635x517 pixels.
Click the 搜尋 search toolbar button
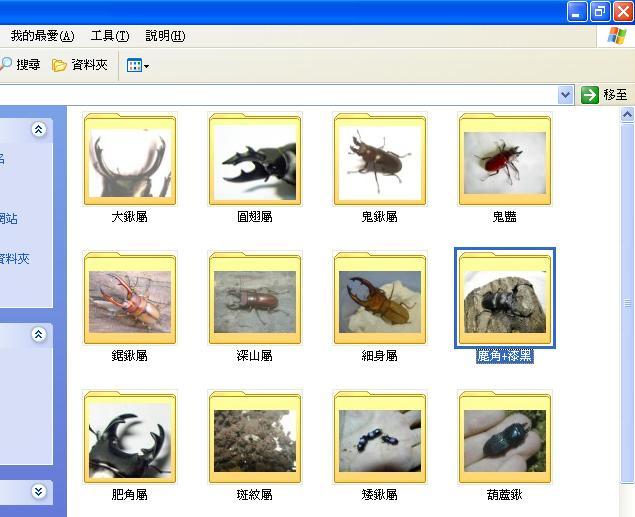pyautogui.click(x=20, y=65)
